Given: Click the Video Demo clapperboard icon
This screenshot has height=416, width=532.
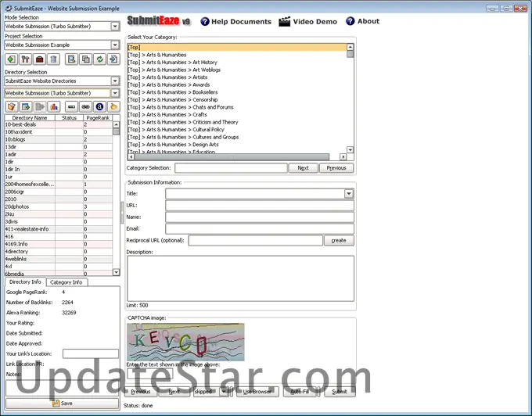Looking at the screenshot, I should point(284,21).
